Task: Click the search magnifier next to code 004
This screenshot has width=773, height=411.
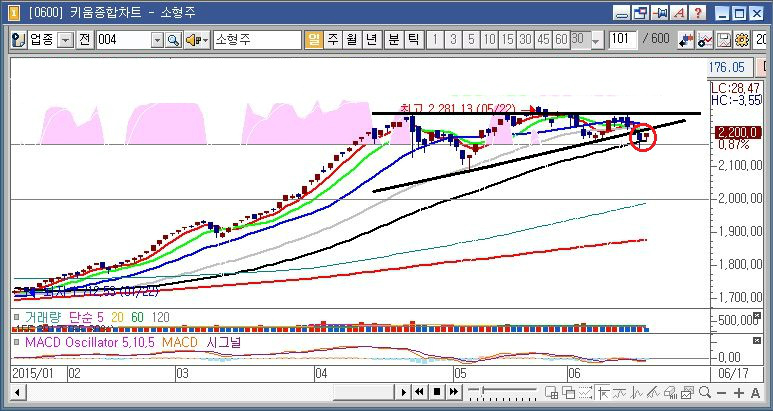Action: point(172,40)
